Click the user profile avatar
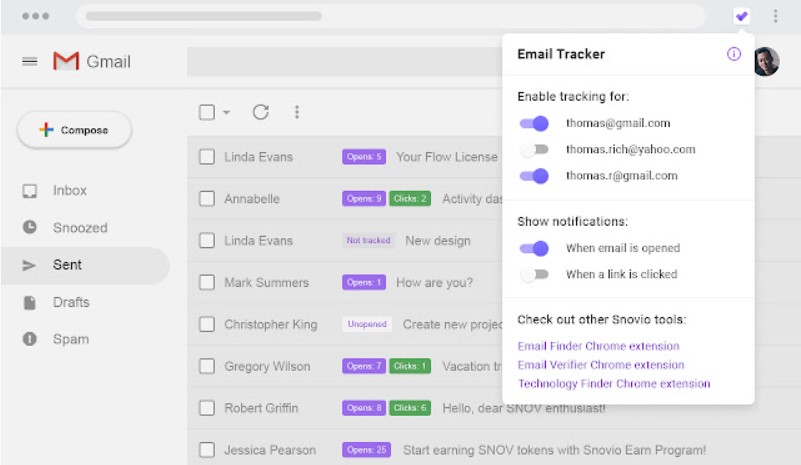The image size is (801, 465). click(767, 61)
